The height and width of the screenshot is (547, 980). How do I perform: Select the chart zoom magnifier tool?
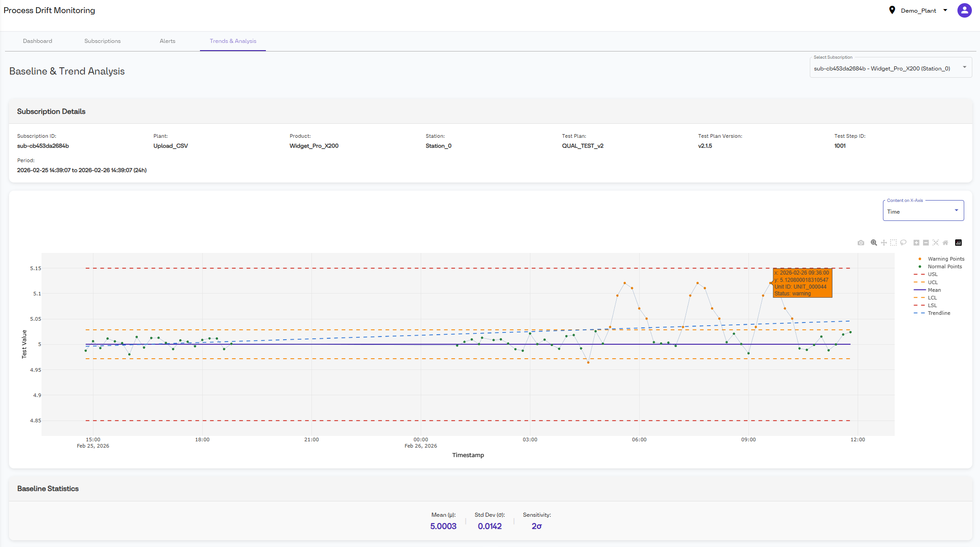pos(874,243)
